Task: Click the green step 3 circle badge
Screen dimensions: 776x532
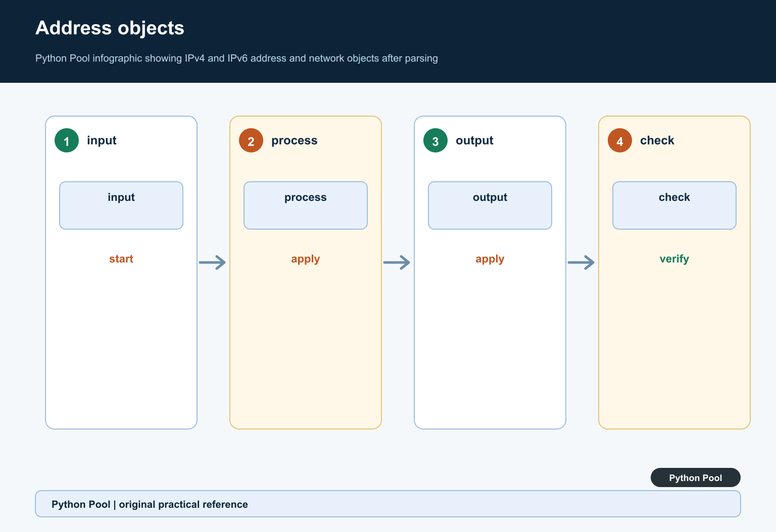Action: [435, 140]
